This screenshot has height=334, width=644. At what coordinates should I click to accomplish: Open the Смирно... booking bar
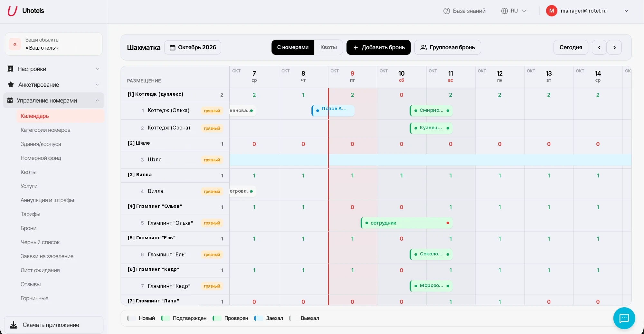431,110
